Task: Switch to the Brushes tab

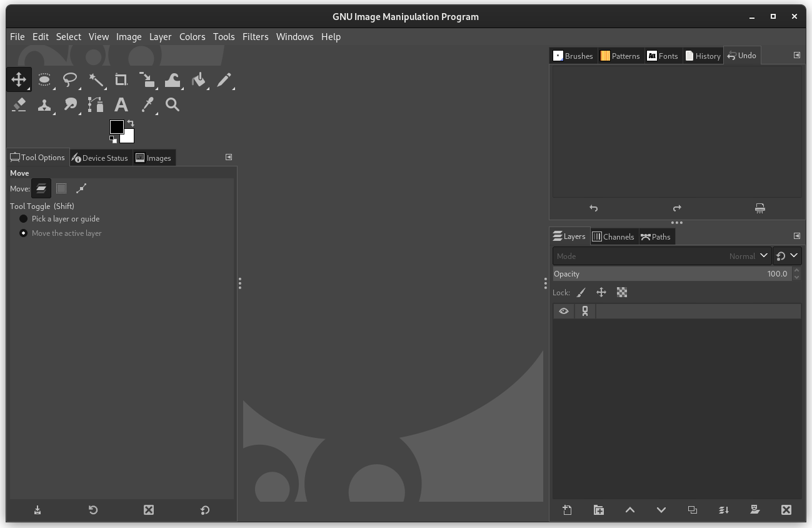Action: 573,56
